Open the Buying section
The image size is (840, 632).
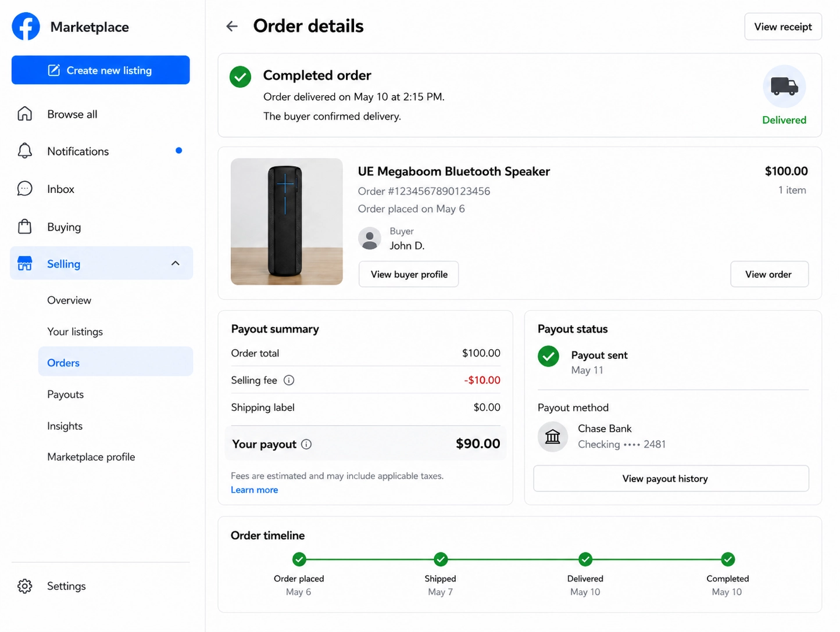click(x=102, y=227)
